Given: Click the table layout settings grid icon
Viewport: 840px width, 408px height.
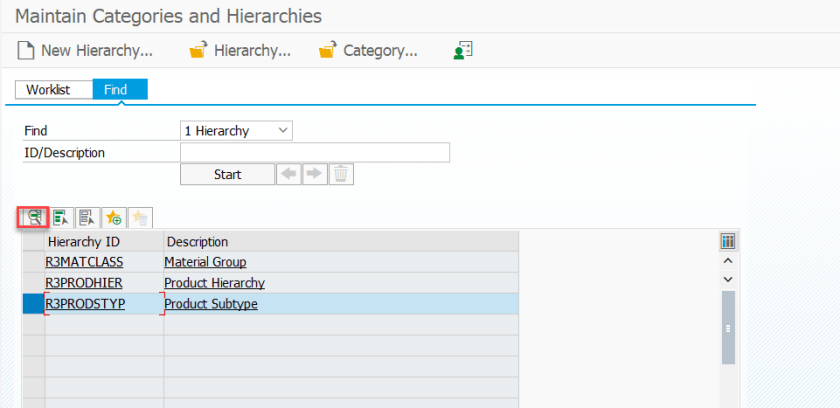Looking at the screenshot, I should (728, 241).
